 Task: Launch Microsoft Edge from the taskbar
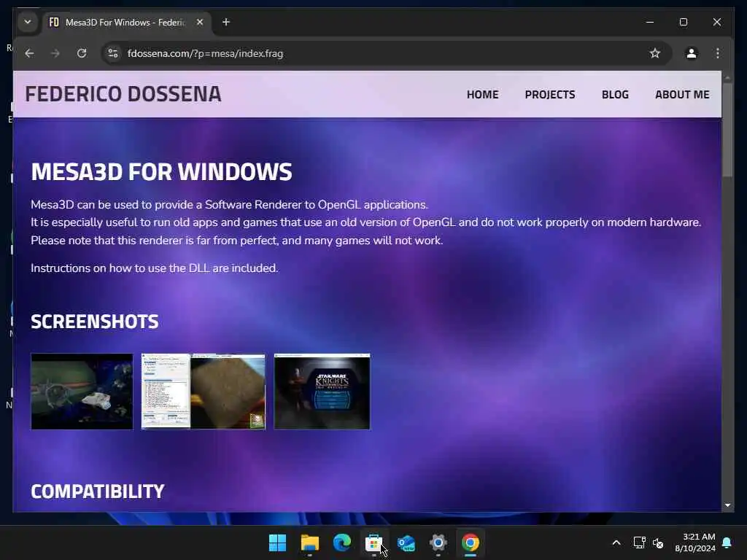pos(342,542)
